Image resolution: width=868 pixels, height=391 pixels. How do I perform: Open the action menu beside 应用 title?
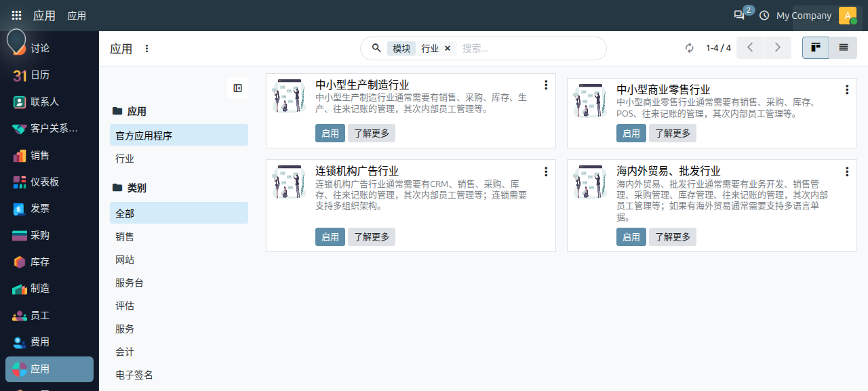click(x=147, y=49)
